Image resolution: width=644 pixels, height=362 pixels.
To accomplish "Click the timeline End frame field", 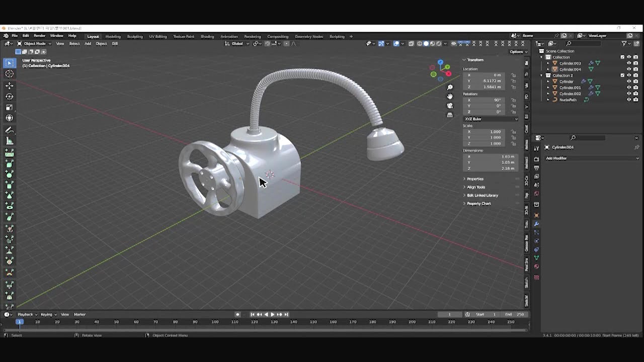I will coord(514,315).
